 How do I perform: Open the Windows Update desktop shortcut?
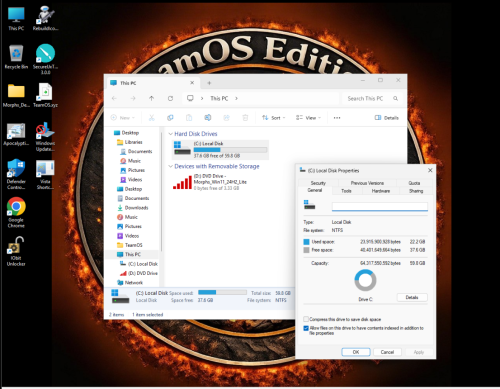(x=45, y=137)
